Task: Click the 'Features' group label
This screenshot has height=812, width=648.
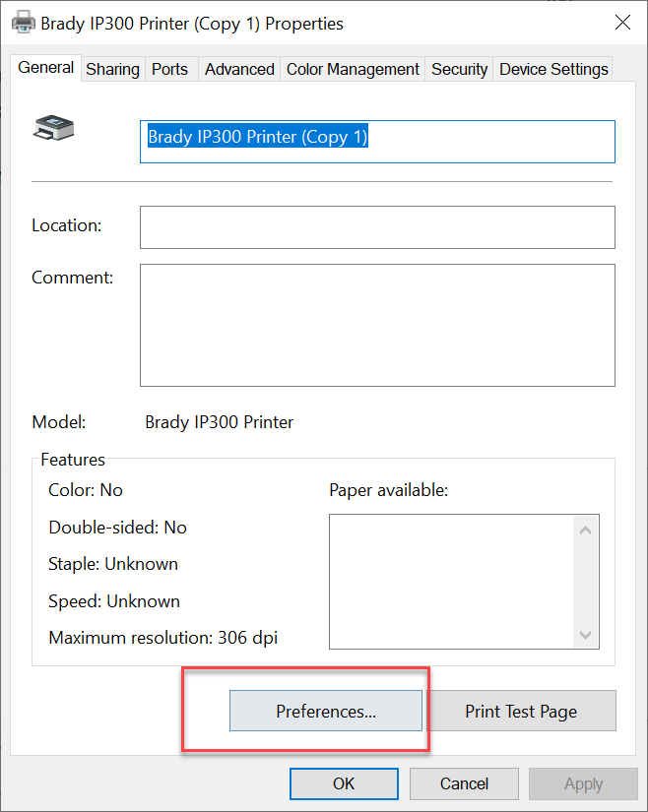Action: [73, 460]
